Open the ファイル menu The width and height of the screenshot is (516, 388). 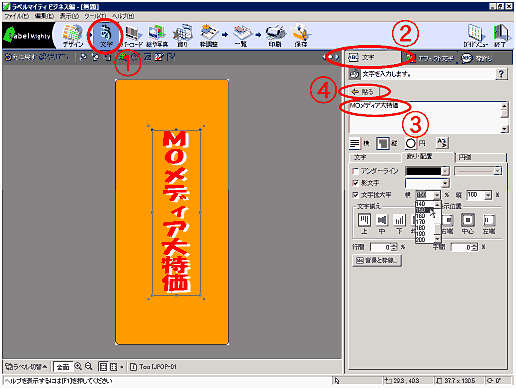point(17,16)
